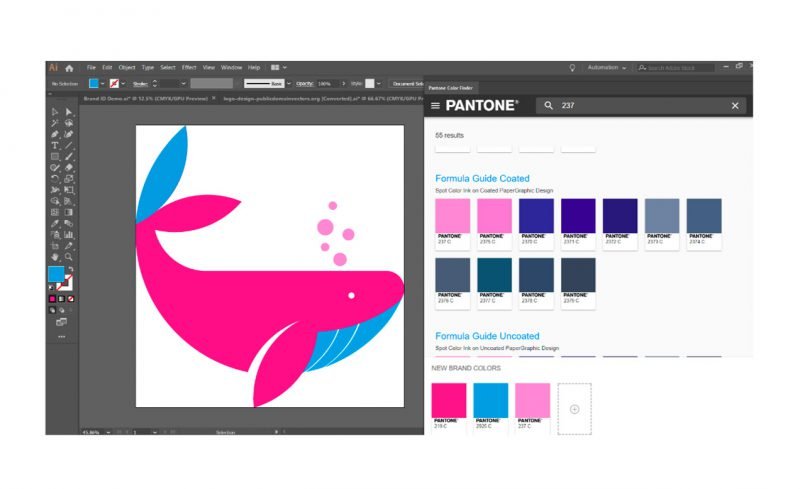Screen dimensions: 800x489
Task: Click the Formula Guide Coated heading link
Action: [x=482, y=178]
